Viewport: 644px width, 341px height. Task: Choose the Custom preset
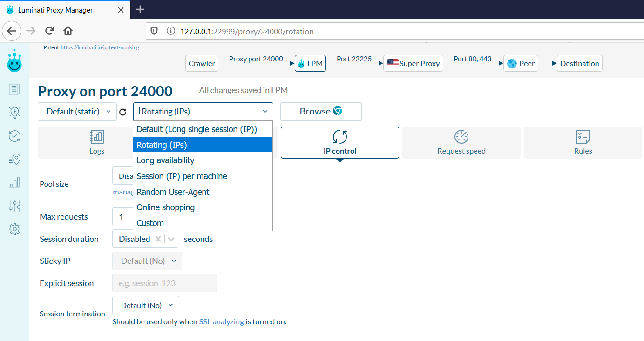[x=203, y=223]
